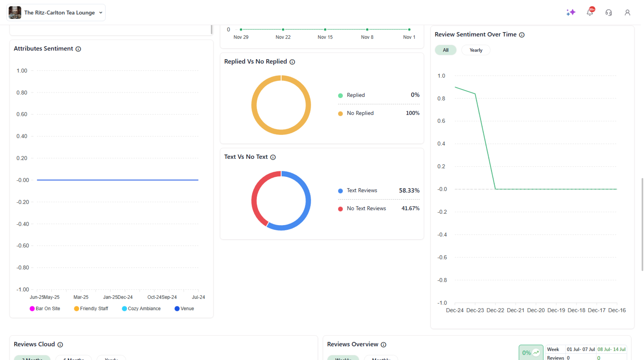644x360 pixels.
Task: Switch sentiment chart to Yearly
Action: (x=476, y=50)
